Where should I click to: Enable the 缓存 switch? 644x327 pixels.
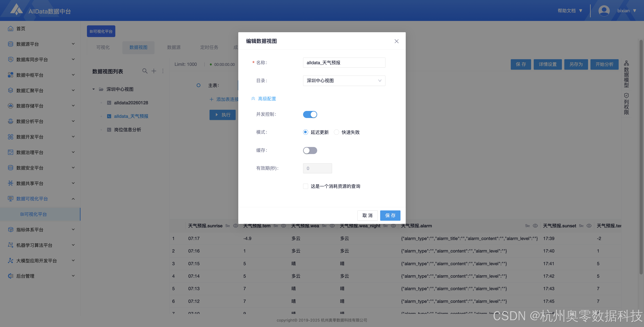pos(310,150)
